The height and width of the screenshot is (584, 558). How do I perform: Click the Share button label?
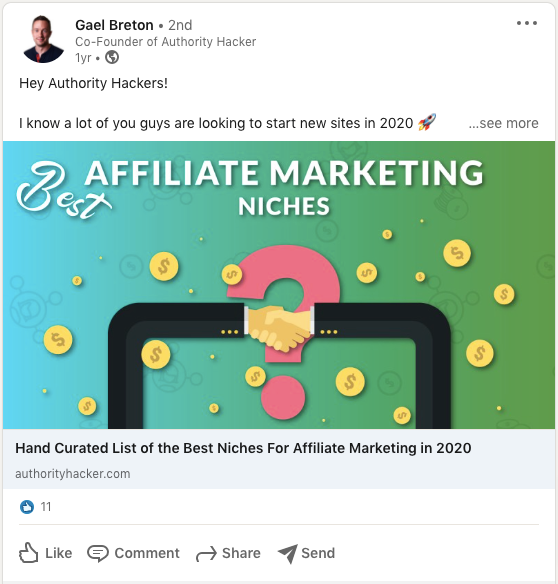(x=241, y=553)
